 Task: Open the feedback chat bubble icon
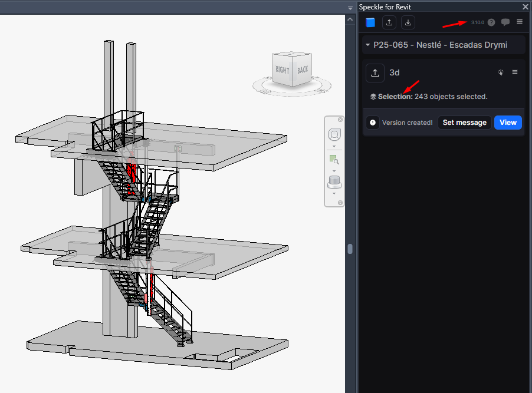click(505, 22)
